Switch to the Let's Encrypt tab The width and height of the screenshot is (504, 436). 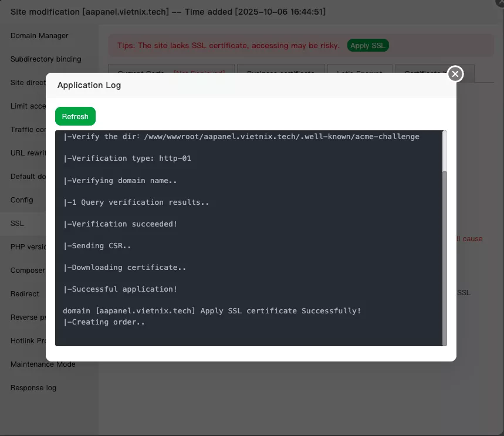click(x=360, y=66)
